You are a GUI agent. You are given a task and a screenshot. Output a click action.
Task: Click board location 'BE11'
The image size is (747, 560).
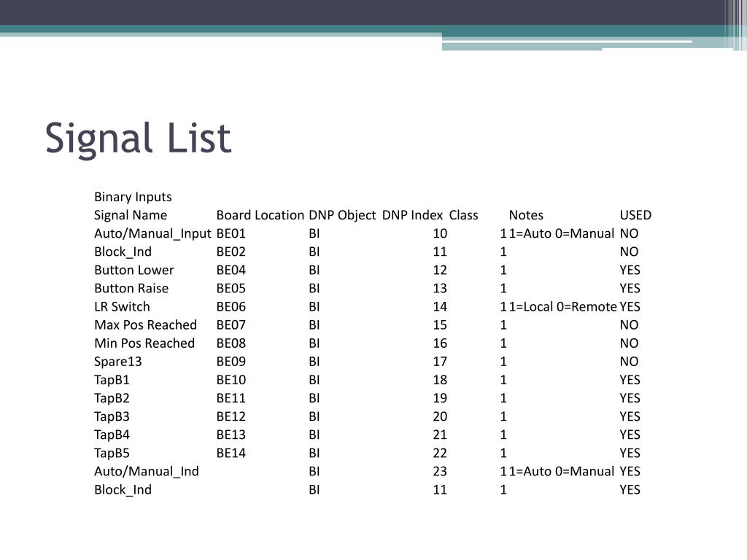pyautogui.click(x=231, y=399)
